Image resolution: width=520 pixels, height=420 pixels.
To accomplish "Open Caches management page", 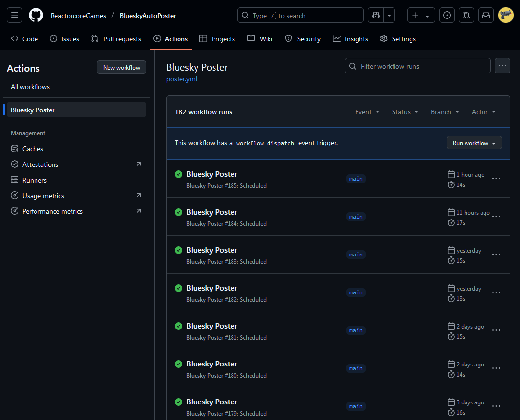I will click(x=76, y=149).
